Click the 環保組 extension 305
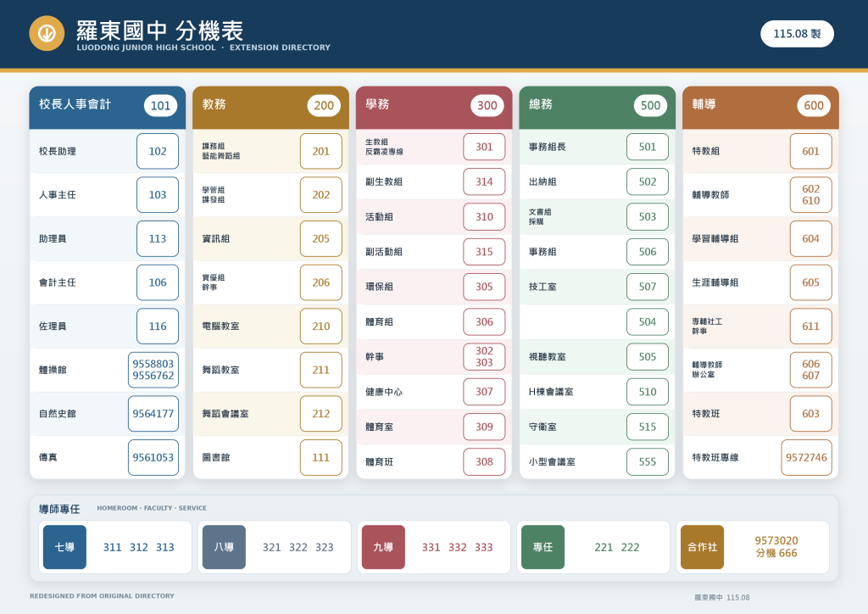This screenshot has width=868, height=614. pos(484,287)
